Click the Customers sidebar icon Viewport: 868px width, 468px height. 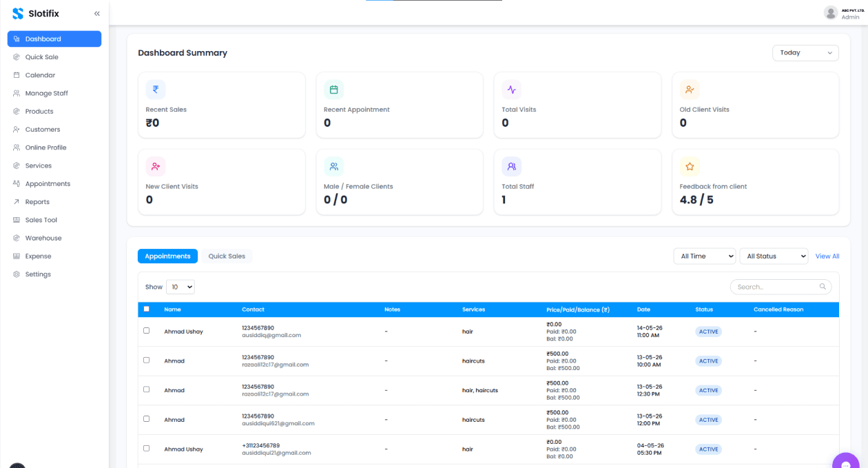click(17, 130)
